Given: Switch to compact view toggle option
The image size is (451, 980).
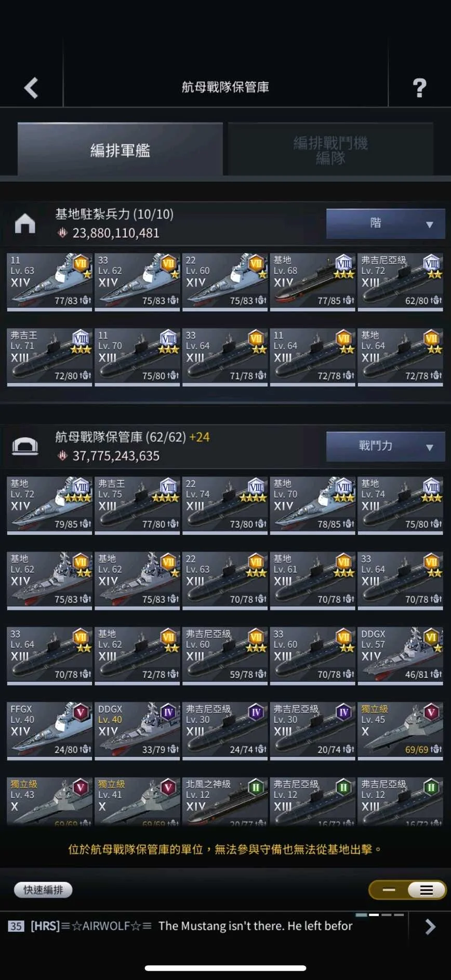Looking at the screenshot, I should pyautogui.click(x=389, y=890).
